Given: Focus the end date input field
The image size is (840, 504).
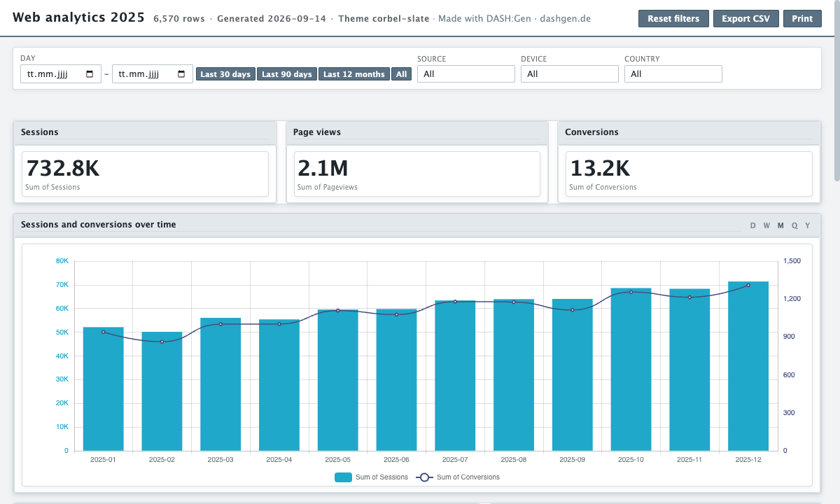Looking at the screenshot, I should pos(153,74).
